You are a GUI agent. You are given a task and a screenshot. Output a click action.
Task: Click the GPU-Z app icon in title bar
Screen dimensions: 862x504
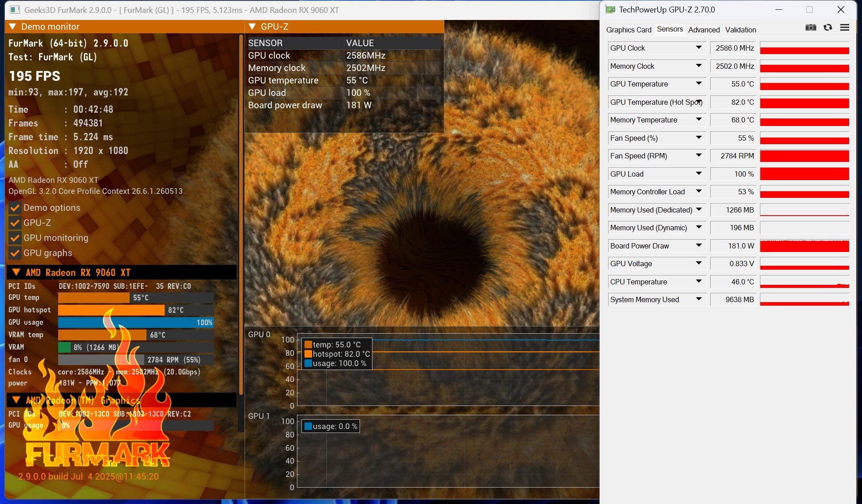tap(610, 9)
